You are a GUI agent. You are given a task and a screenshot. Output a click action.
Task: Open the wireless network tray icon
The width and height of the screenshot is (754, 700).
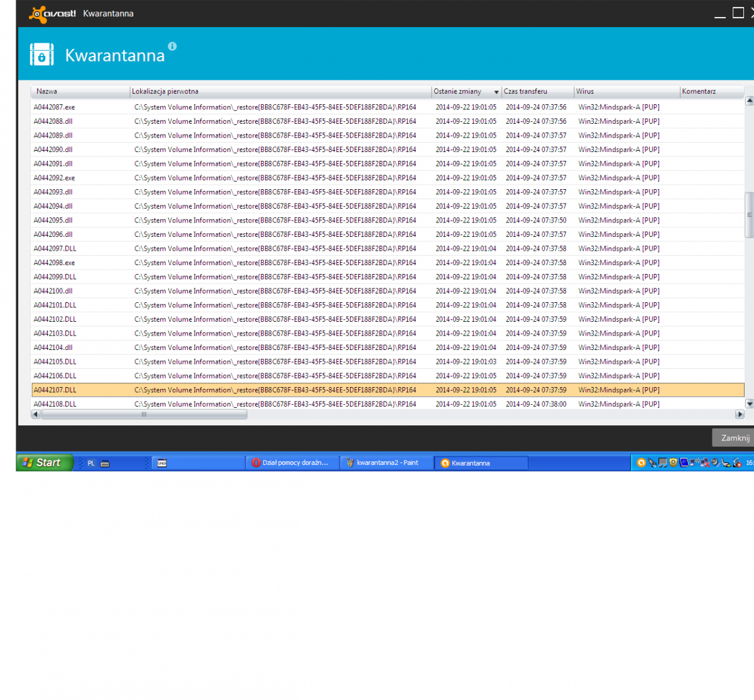[694, 462]
